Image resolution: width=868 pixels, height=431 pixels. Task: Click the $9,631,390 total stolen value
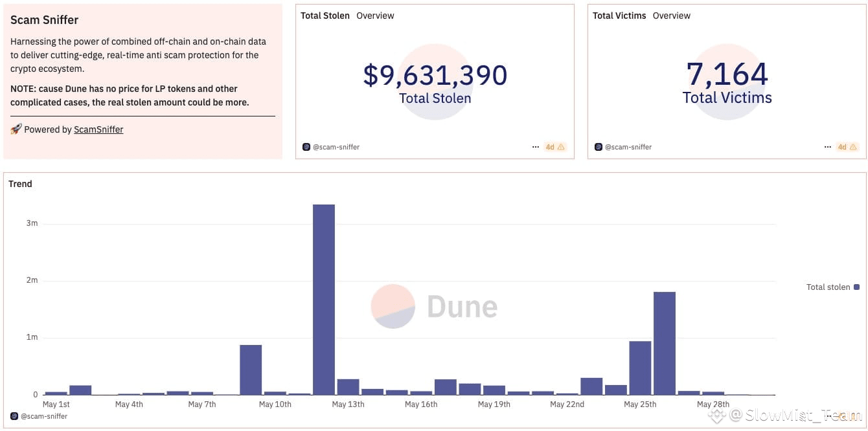coord(435,75)
